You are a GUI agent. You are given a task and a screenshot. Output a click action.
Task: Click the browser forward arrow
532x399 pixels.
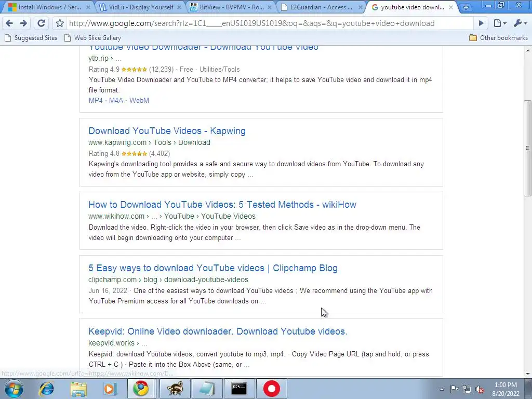click(x=23, y=23)
